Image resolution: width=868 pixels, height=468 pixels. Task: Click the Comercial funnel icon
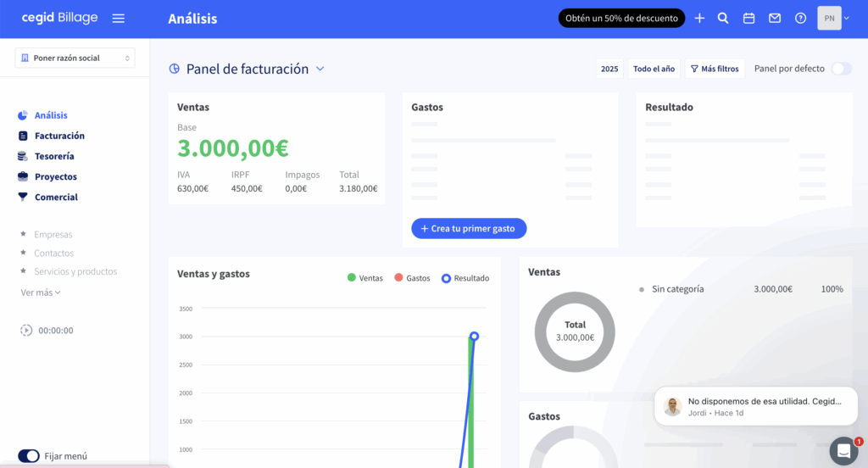(23, 197)
